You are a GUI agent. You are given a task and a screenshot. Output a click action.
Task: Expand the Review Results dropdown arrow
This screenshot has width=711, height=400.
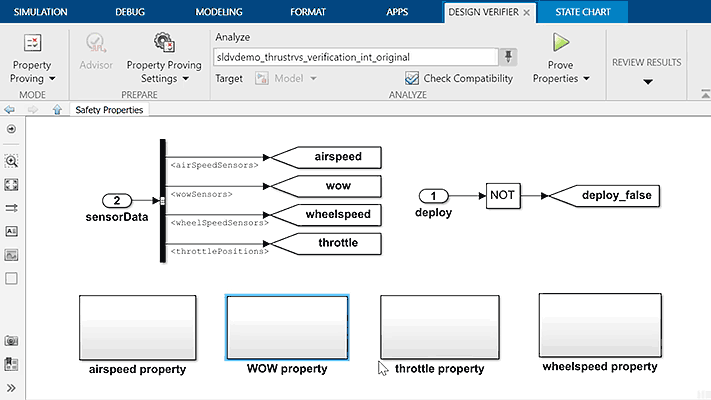[x=647, y=82]
